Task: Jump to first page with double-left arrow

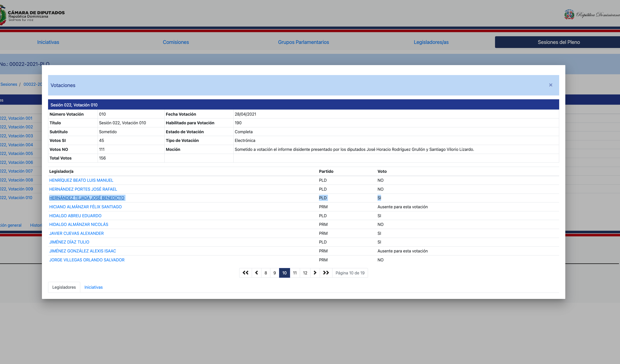Action: click(x=245, y=273)
